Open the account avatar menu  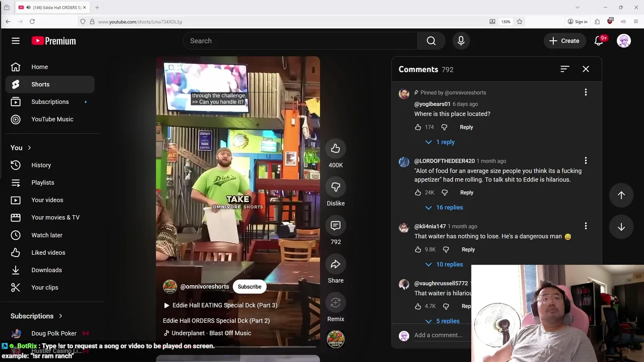(x=624, y=41)
